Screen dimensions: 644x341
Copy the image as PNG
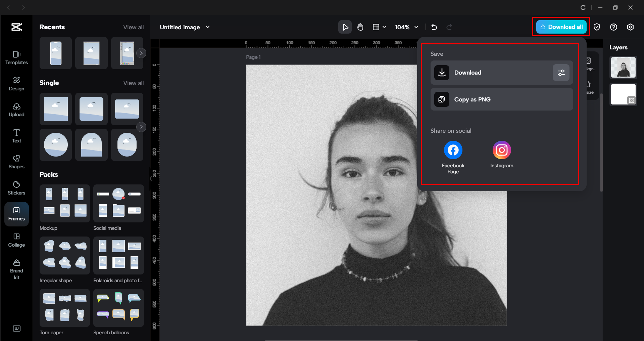click(x=501, y=99)
